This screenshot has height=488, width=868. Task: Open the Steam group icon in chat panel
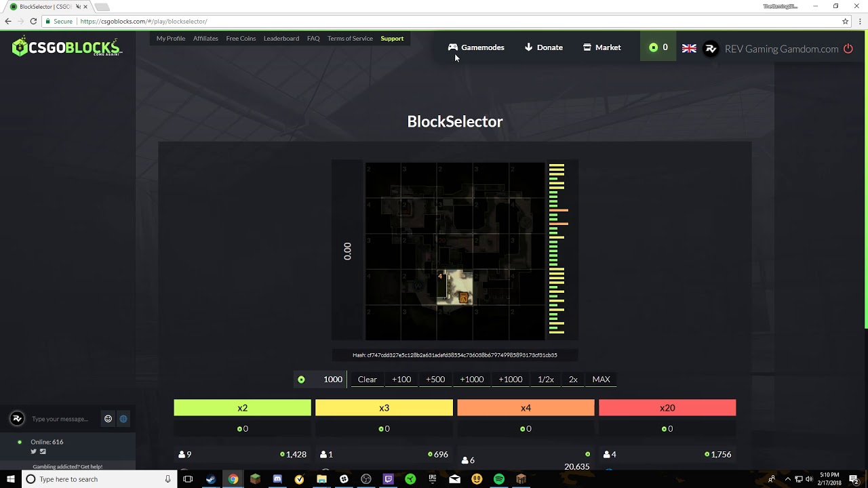click(43, 451)
